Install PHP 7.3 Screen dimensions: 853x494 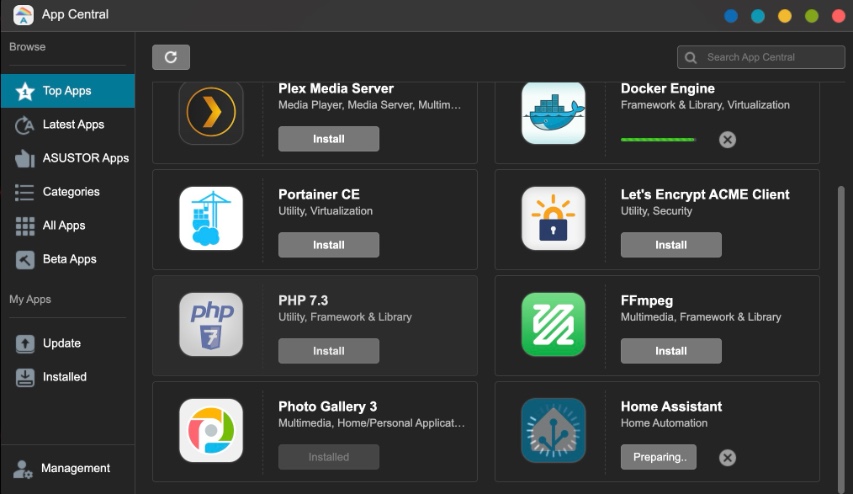[x=329, y=351]
